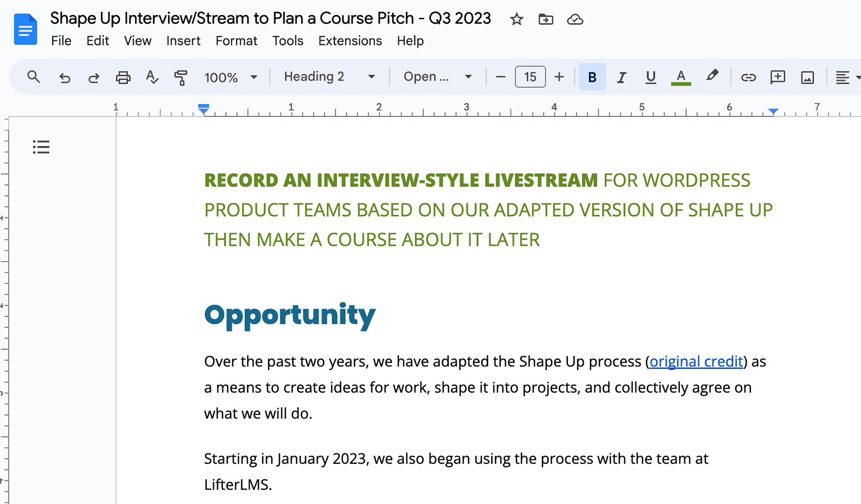
Task: Toggle bold formatting
Action: [x=592, y=77]
